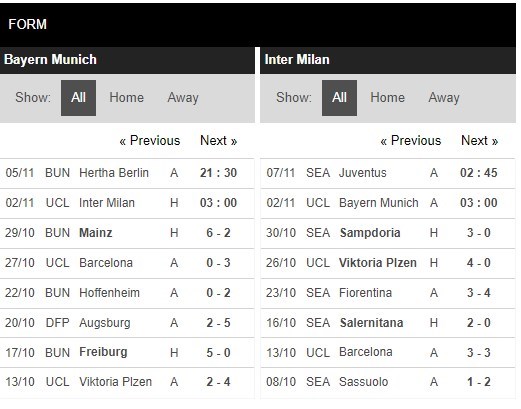Show Bayern Munich Home matches

tap(127, 98)
